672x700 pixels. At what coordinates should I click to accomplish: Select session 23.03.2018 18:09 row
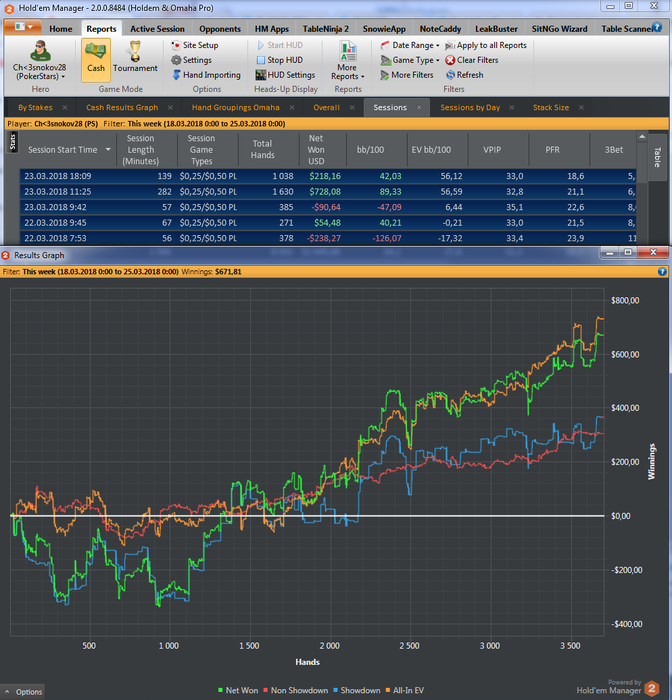tap(328, 176)
